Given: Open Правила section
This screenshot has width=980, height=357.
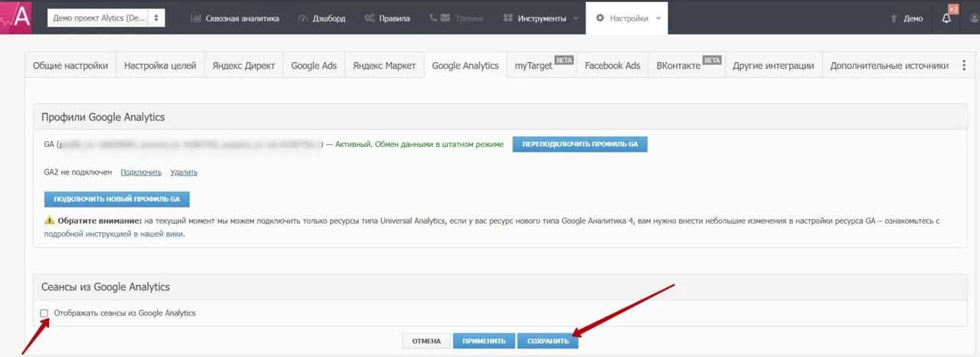Looking at the screenshot, I should (387, 18).
